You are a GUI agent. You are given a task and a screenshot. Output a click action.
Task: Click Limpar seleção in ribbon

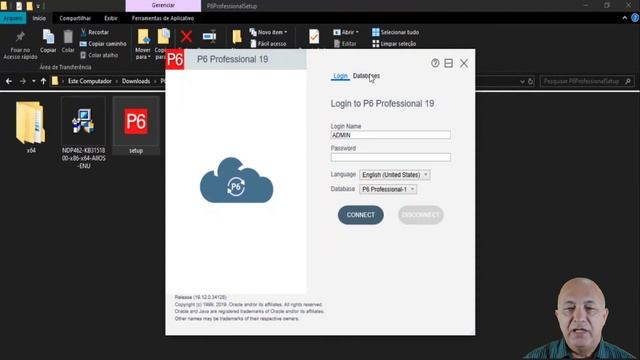click(x=394, y=43)
